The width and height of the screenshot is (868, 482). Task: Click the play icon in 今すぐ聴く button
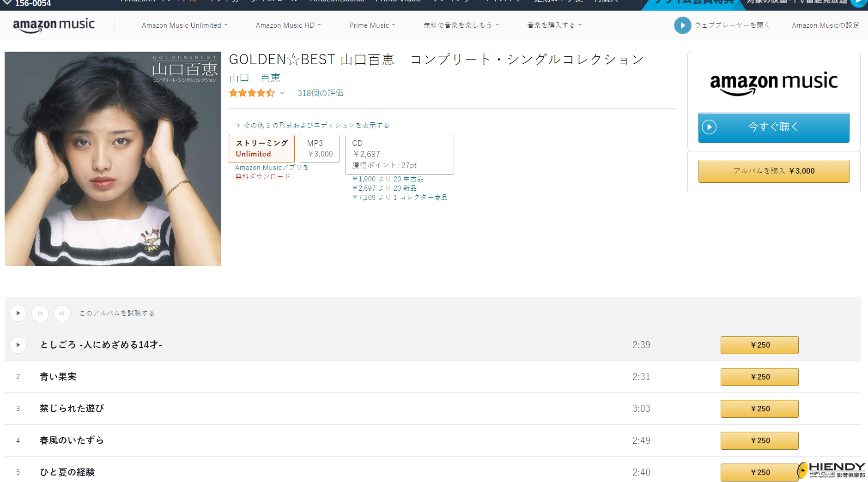tap(709, 127)
